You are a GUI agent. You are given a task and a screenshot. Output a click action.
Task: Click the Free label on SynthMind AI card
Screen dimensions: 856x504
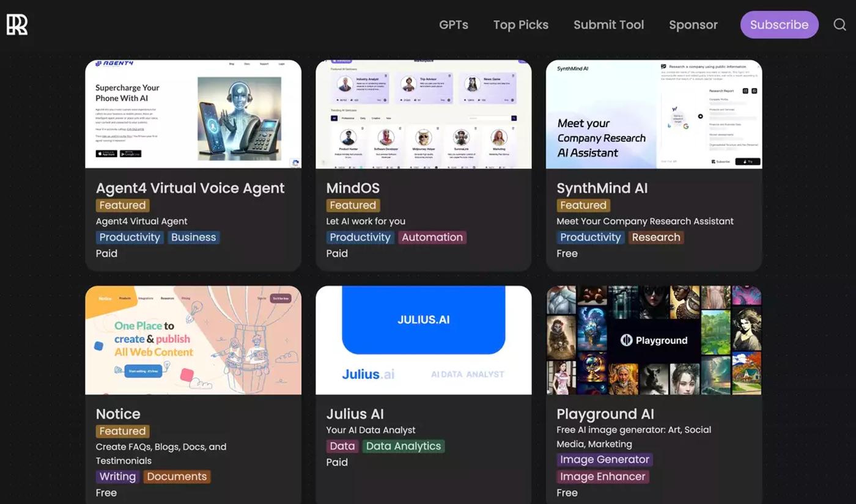[567, 254]
